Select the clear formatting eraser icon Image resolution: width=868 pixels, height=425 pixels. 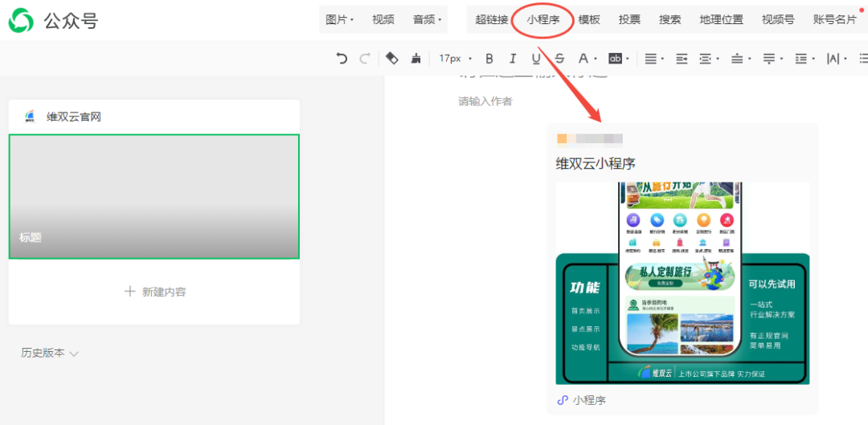(392, 58)
